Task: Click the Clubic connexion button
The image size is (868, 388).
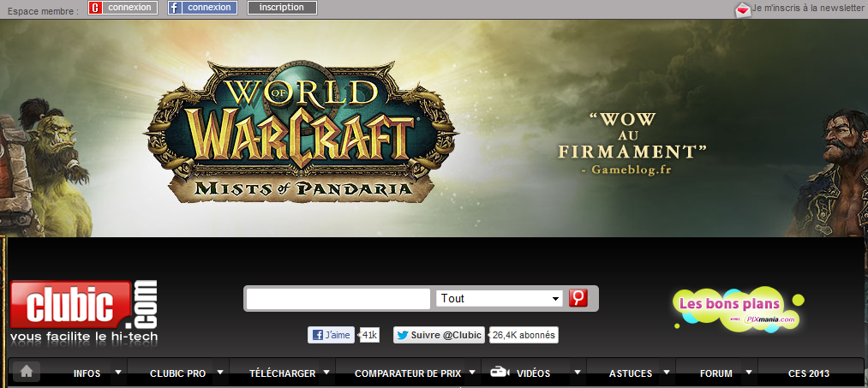Action: click(x=123, y=8)
